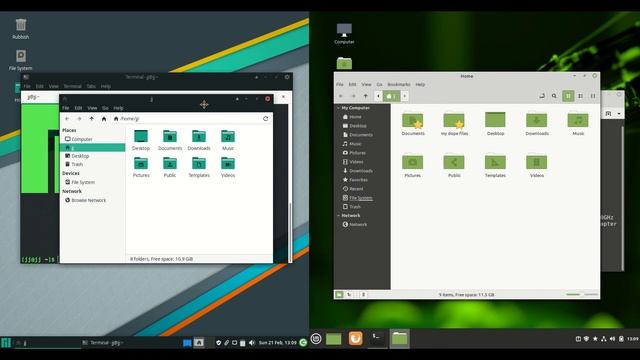Image resolution: width=640 pixels, height=360 pixels.
Task: Open search in Nemo toolbar
Action: tap(554, 96)
